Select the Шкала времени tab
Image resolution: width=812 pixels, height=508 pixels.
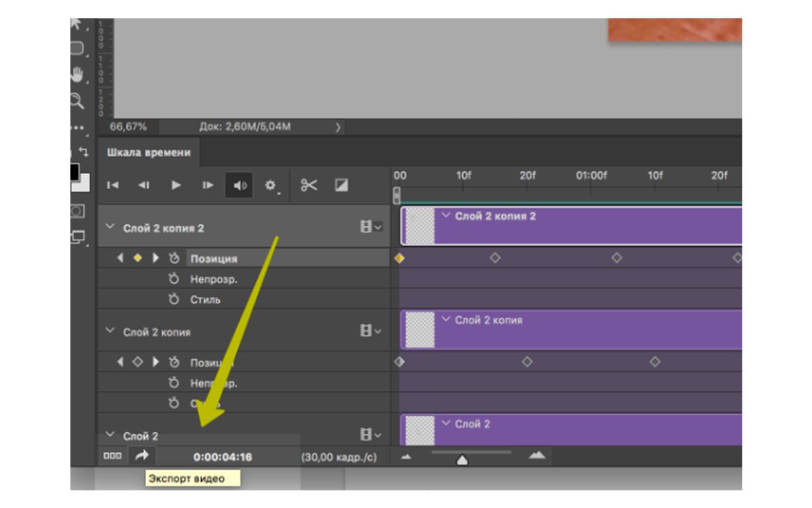tap(149, 152)
